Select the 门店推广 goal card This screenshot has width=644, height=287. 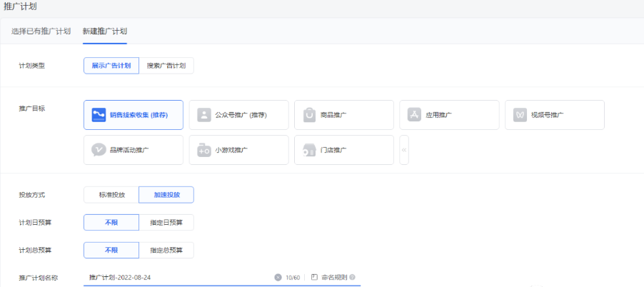[x=344, y=150]
